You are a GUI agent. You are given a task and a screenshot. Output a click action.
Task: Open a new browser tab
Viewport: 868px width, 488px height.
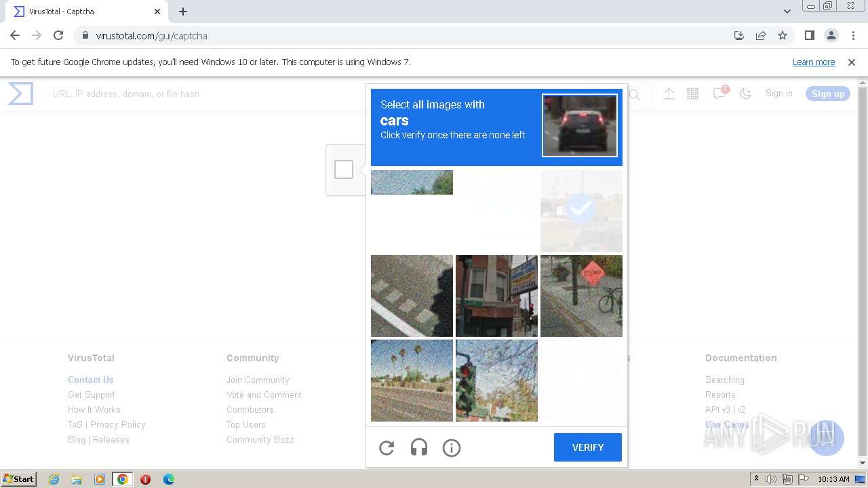click(183, 12)
